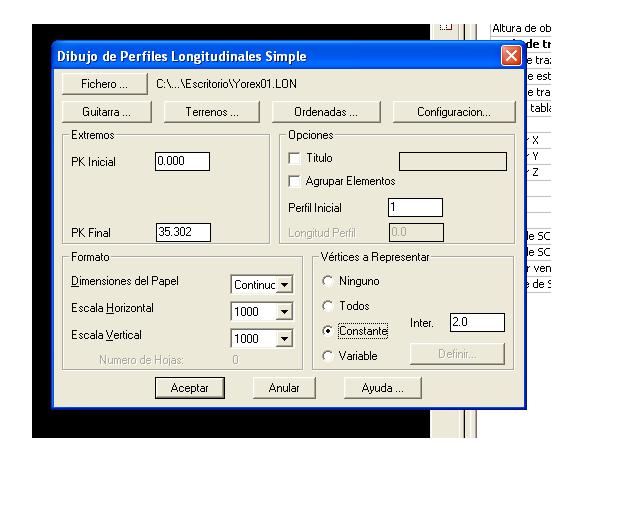Click the dialog title Dibujo de Perfiles Longitudinales Simple
Screen dimensions: 640x512
click(x=182, y=56)
